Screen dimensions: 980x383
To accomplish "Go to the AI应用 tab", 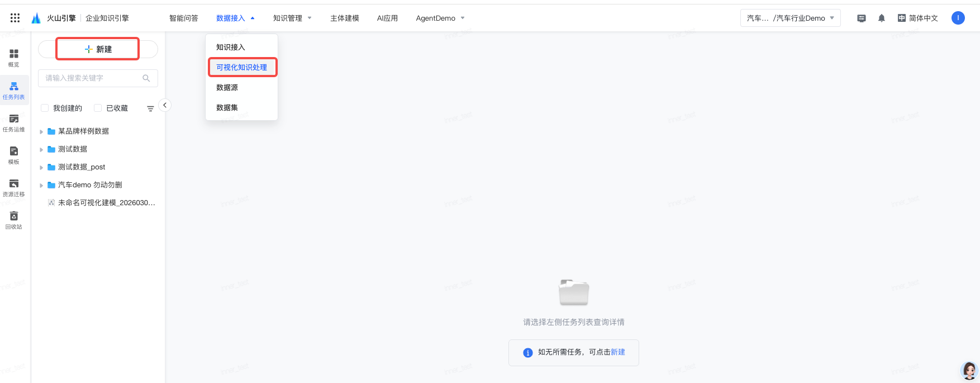I will (x=387, y=18).
